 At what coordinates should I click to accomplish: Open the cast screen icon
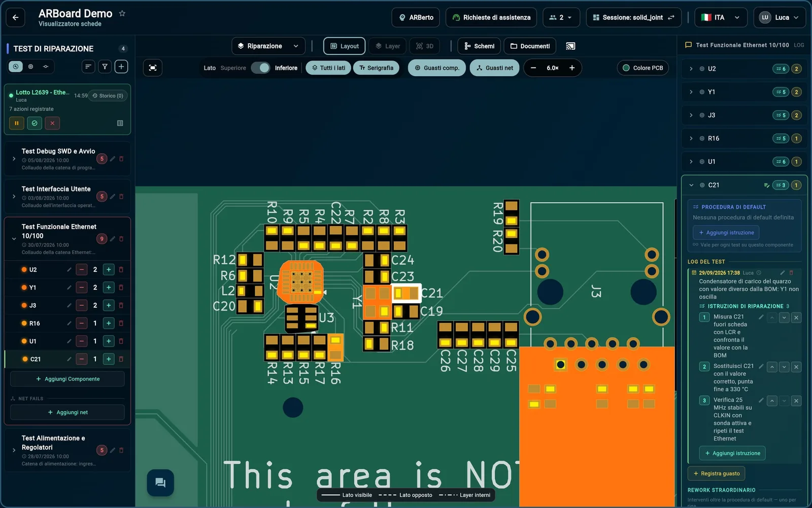pos(570,46)
